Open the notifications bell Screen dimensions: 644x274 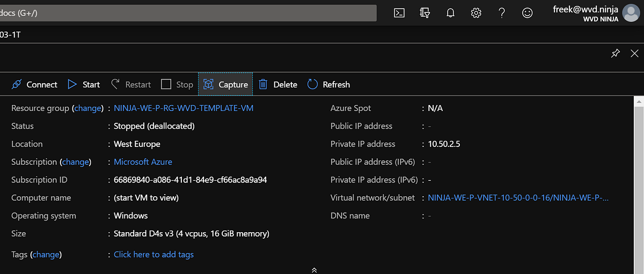point(450,13)
